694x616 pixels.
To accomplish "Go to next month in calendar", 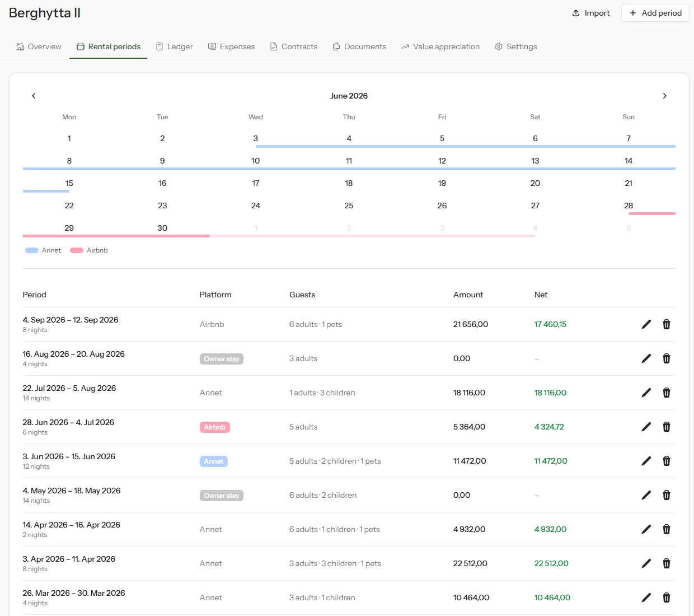I will point(664,96).
